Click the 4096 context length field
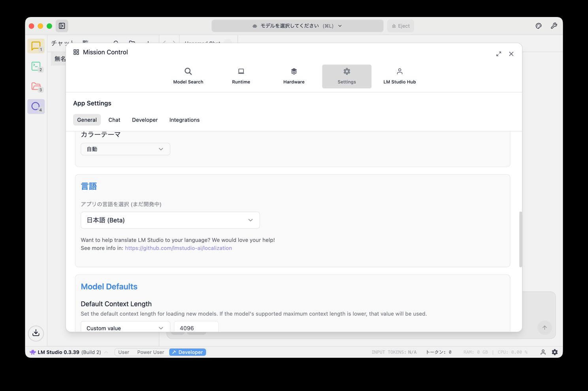588x391 pixels. point(196,328)
